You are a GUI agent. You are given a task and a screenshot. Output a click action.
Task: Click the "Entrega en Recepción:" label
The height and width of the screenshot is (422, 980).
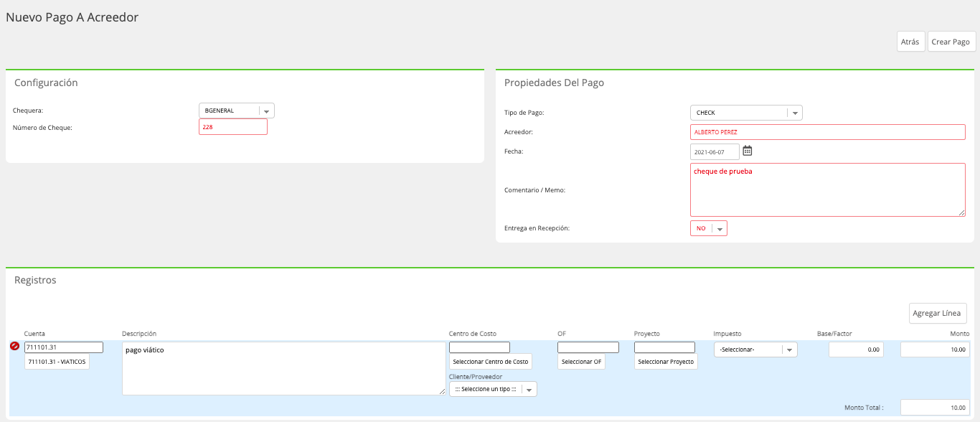tap(537, 228)
